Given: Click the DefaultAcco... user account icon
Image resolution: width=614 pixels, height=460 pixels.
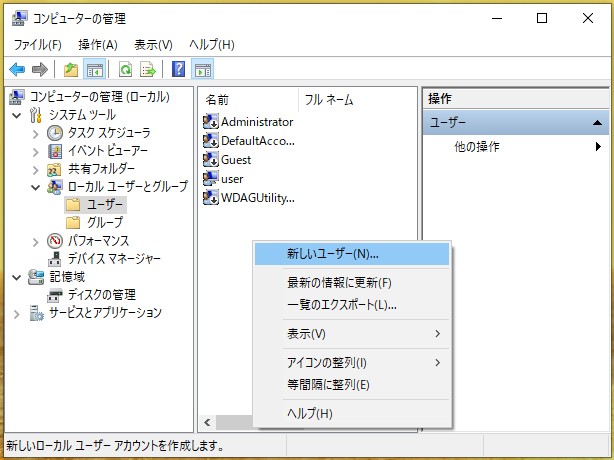Looking at the screenshot, I should point(211,141).
